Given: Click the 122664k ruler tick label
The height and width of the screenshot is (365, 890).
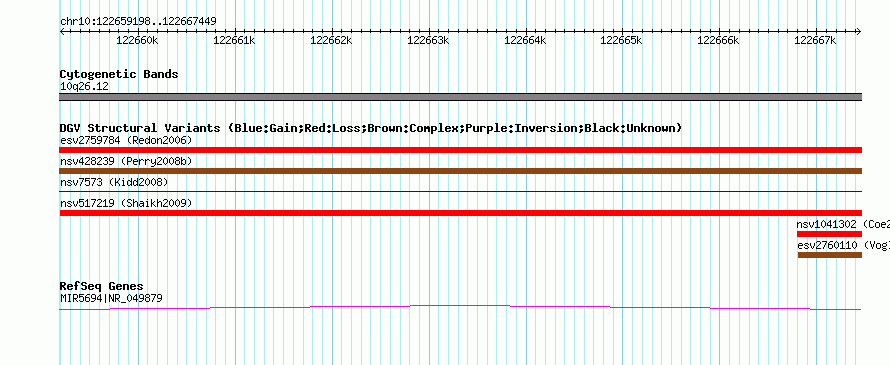Looking at the screenshot, I should [525, 41].
